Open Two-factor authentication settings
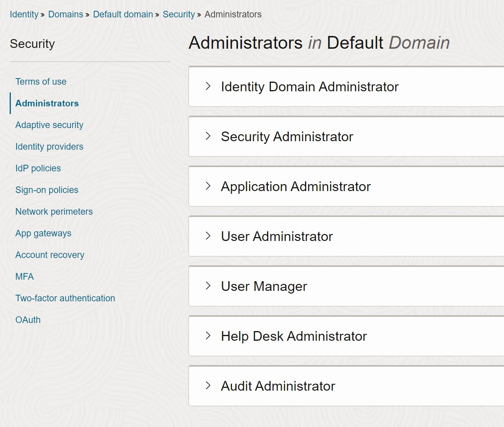Viewport: 504px width, 427px height. click(65, 298)
